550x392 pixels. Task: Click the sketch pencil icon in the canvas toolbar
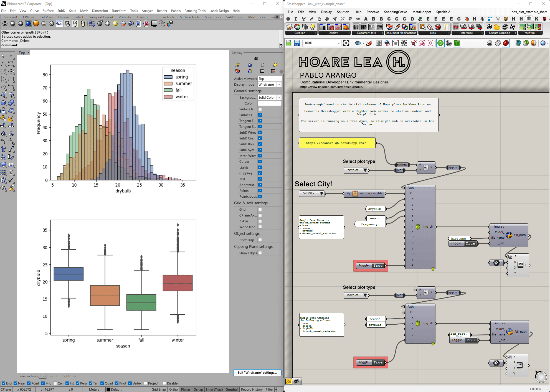pos(369,43)
